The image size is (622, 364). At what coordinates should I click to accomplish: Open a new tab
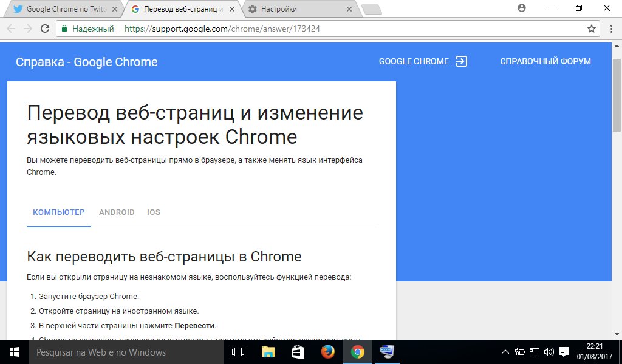pyautogui.click(x=372, y=10)
